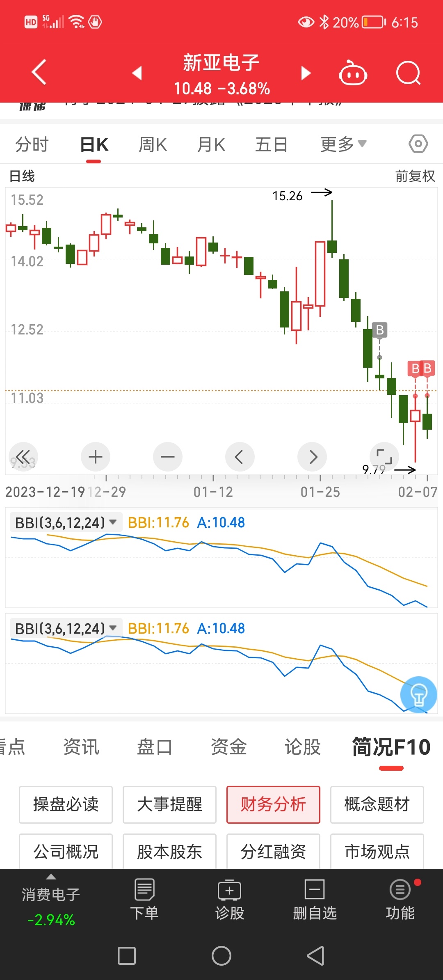Tap the floating lightbulb tips icon

coord(418,694)
